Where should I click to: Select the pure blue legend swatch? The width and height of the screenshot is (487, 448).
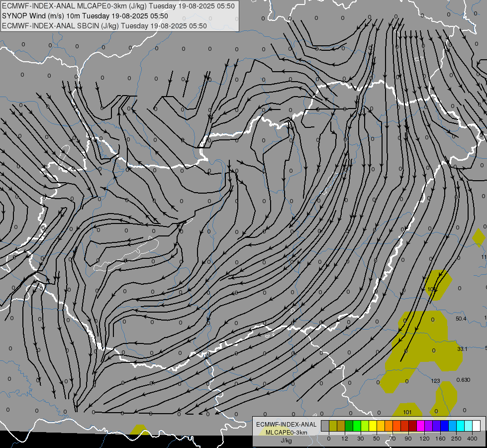[444, 426]
